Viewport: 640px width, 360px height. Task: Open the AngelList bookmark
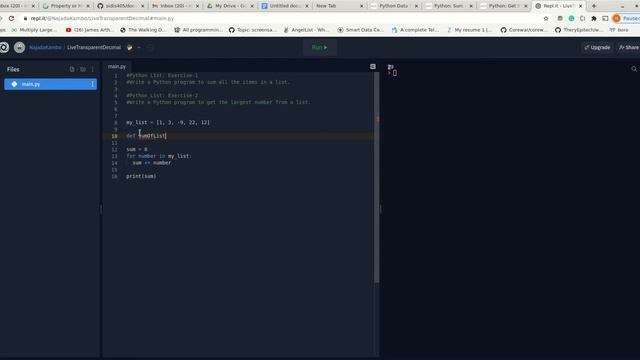click(306, 30)
